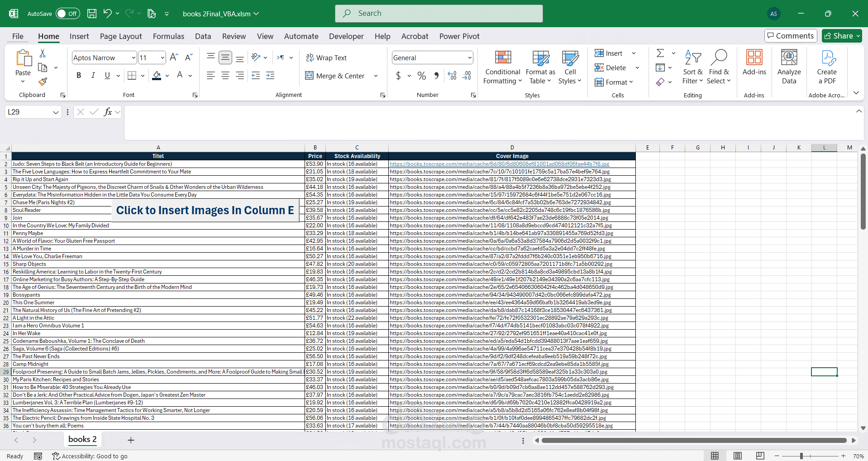
Task: Toggle Wrap Text
Action: click(326, 58)
